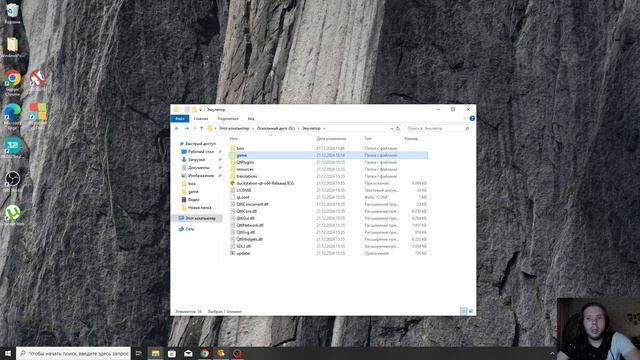Open Chrome from the taskbar
640x360 pixels.
point(204,353)
